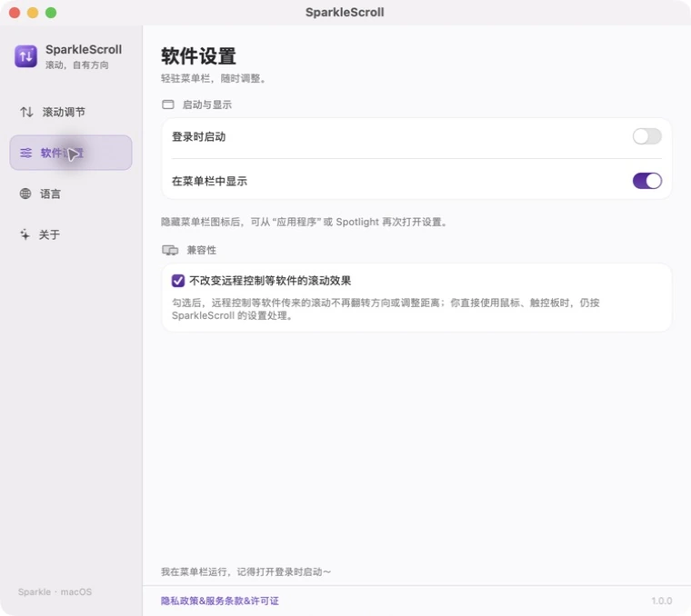Click the SparkleScroll window title
The height and width of the screenshot is (616, 691).
pos(345,13)
